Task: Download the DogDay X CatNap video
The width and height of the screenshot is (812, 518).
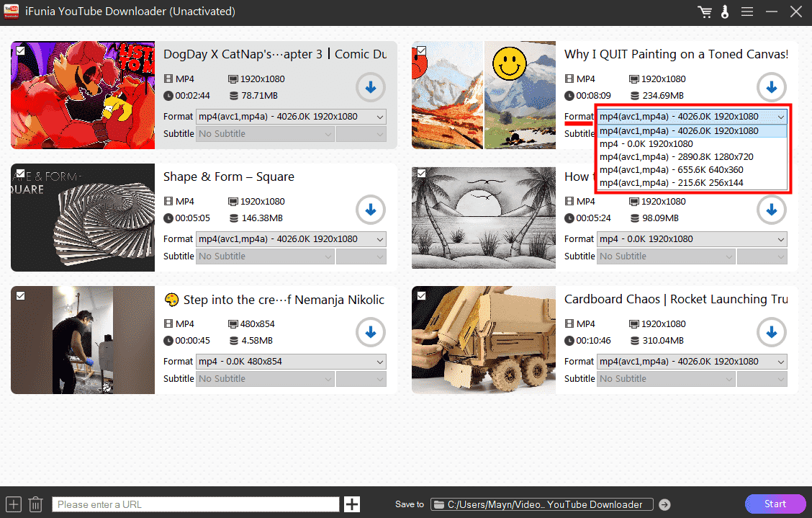Action: (371, 88)
